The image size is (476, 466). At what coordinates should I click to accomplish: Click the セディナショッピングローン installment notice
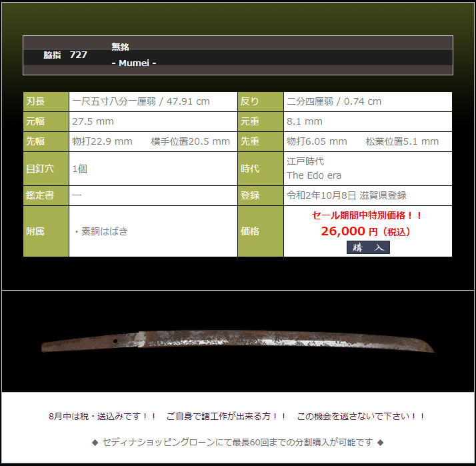[x=237, y=442]
